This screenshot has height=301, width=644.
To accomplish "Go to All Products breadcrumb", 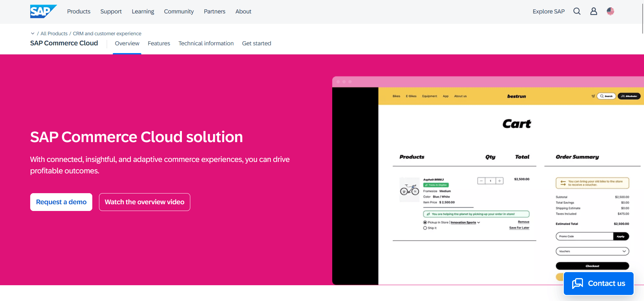I will coord(54,34).
